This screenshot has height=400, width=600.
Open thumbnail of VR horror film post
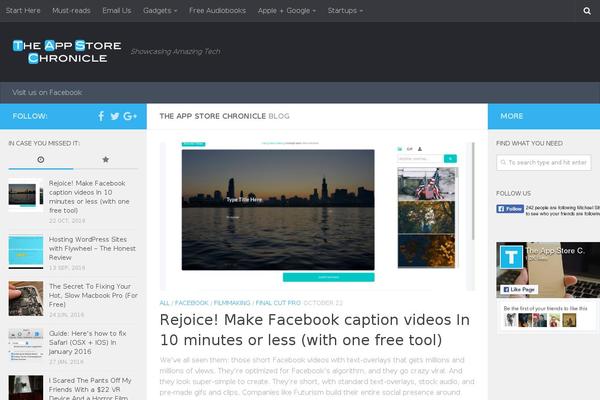coord(26,388)
